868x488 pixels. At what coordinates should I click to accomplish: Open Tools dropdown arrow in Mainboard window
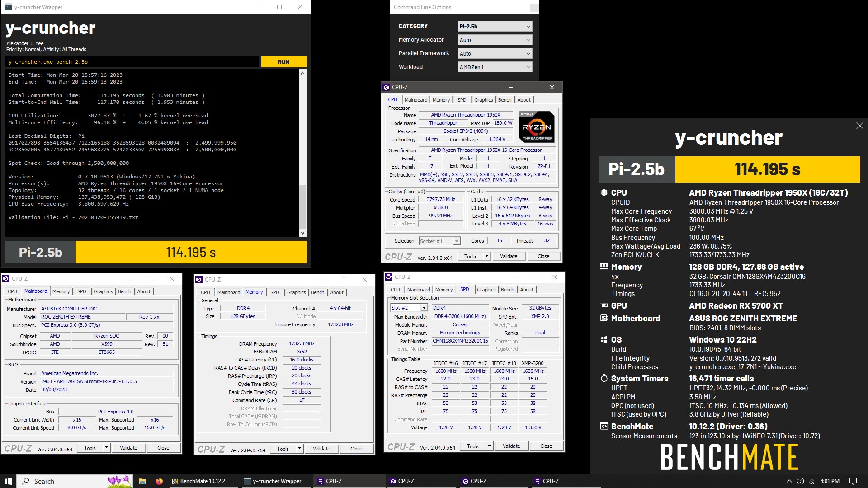106,448
